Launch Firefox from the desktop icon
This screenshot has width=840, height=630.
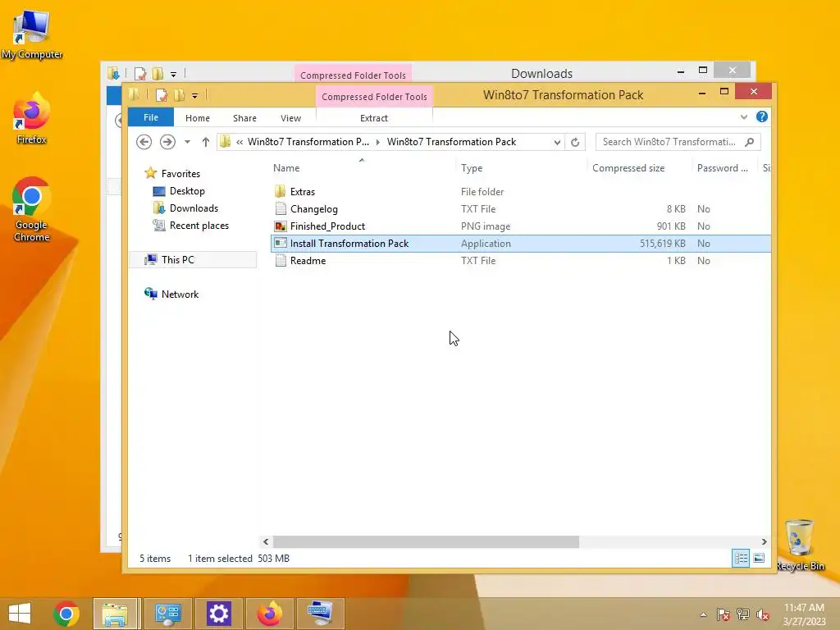(31, 119)
